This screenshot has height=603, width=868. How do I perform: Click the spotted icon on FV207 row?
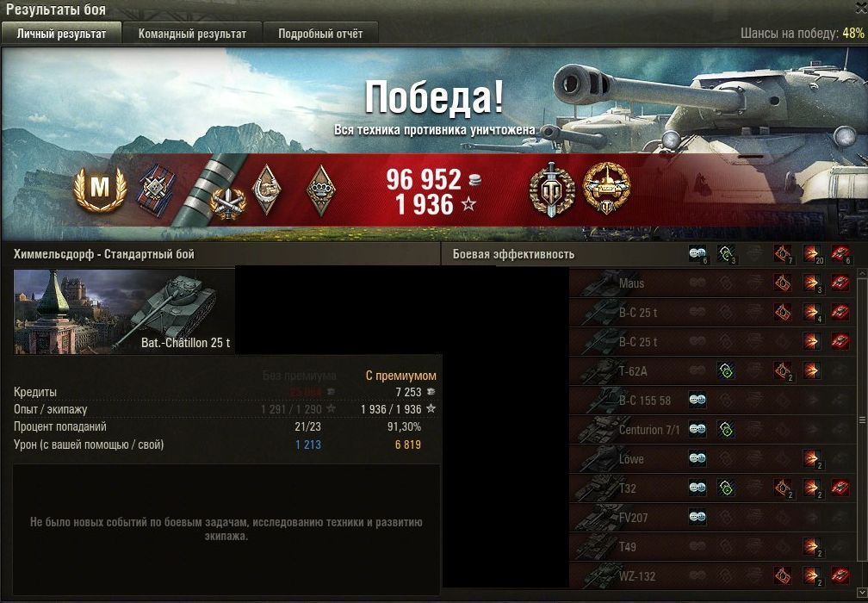697,517
